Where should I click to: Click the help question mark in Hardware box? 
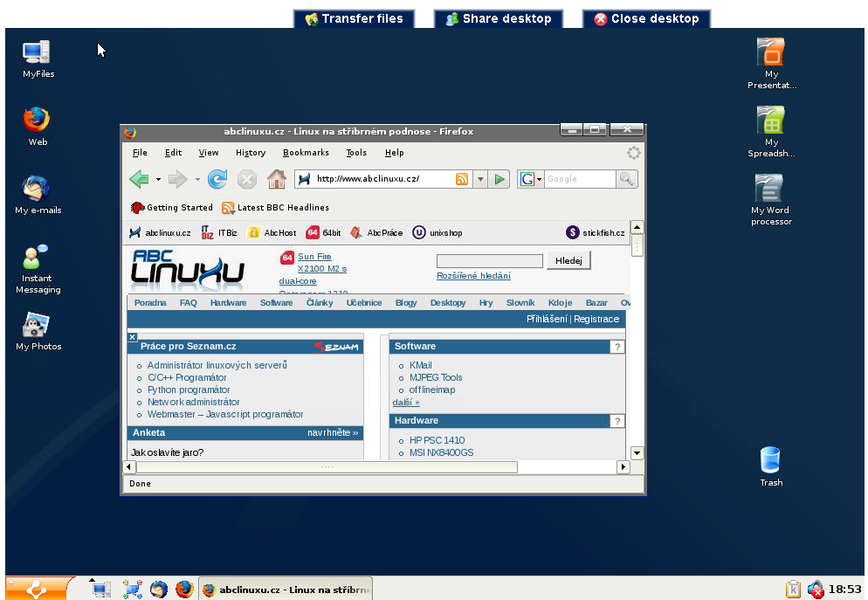pos(617,421)
